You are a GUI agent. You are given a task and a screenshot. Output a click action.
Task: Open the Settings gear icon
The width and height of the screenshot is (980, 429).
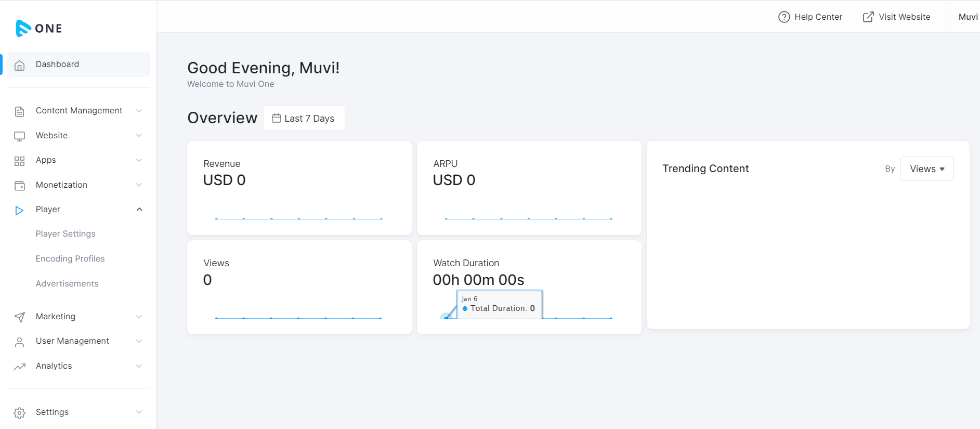(19, 412)
